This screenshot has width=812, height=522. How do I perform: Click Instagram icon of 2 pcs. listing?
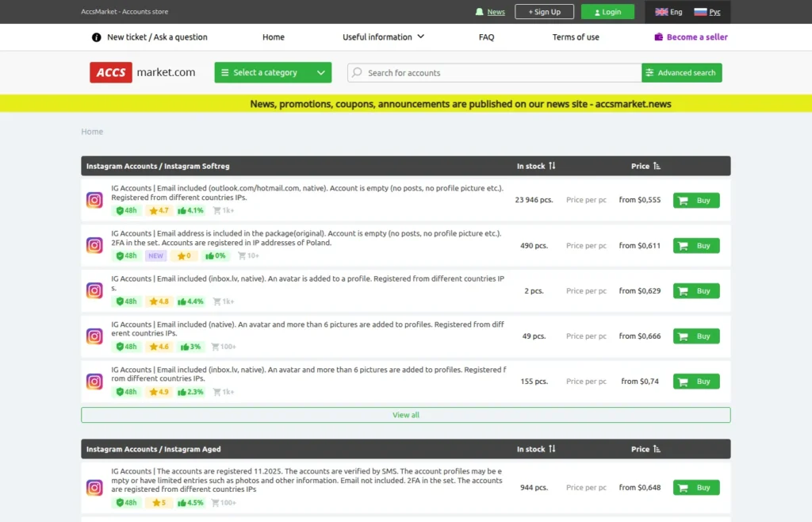[94, 290]
